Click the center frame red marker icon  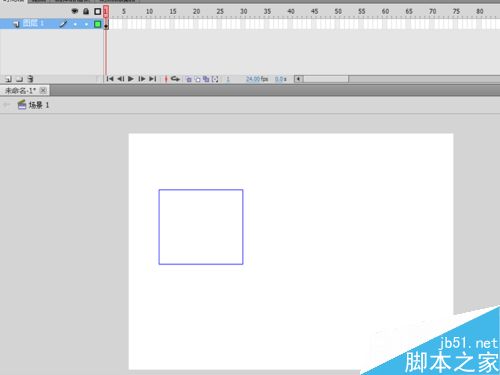tap(166, 79)
